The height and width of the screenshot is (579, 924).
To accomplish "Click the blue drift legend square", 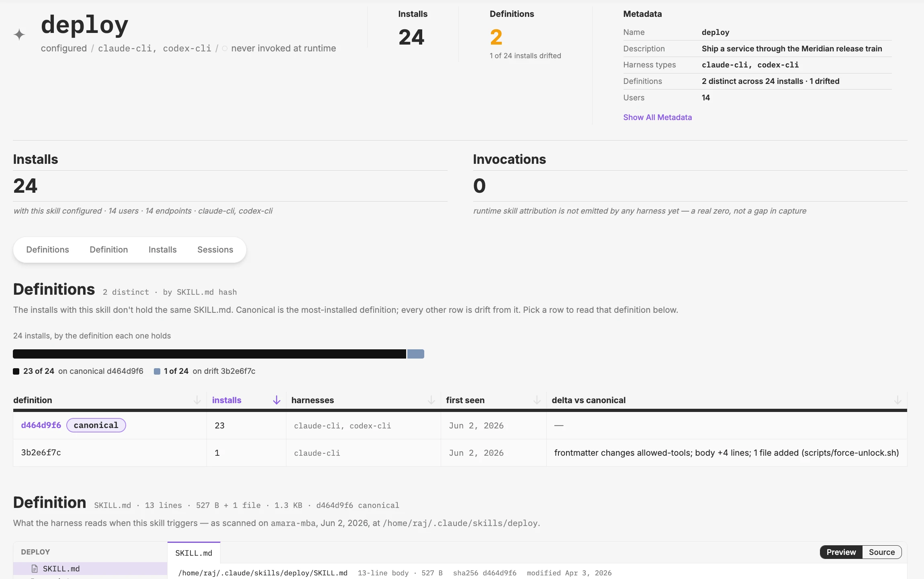I will point(157,371).
